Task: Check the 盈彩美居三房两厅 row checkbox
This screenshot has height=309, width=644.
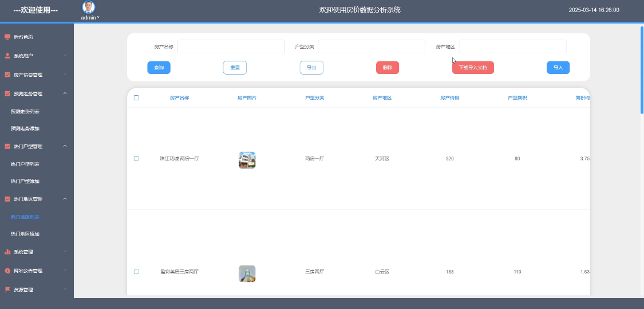Action: point(136,272)
